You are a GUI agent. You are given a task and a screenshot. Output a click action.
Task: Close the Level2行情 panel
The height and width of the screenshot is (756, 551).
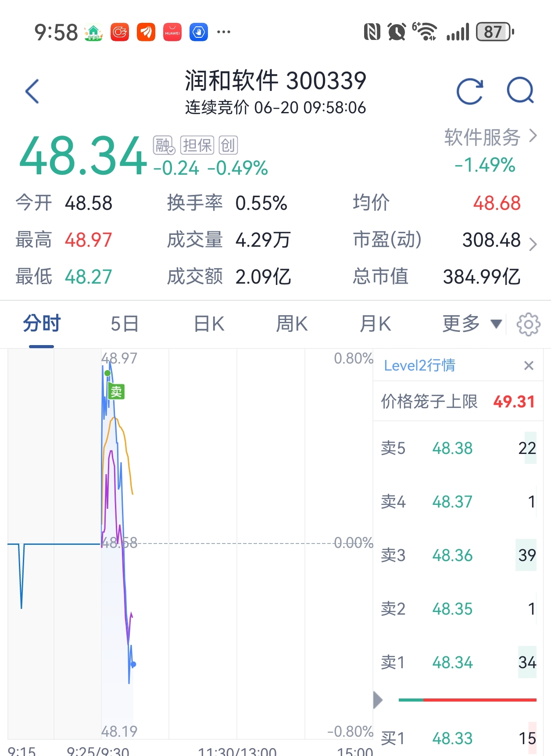(x=529, y=365)
